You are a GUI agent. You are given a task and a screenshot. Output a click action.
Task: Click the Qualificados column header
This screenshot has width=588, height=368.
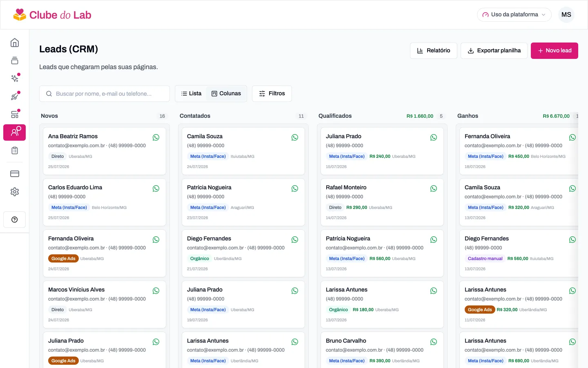(335, 116)
